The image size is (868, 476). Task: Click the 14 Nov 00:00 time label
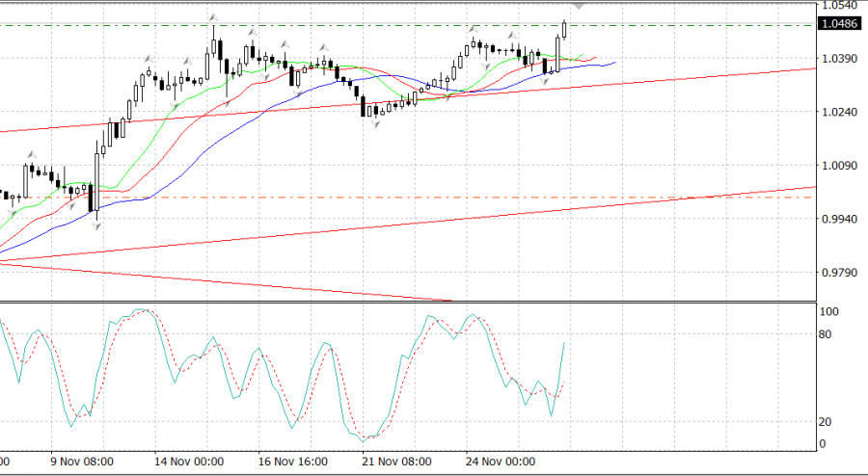tap(191, 462)
